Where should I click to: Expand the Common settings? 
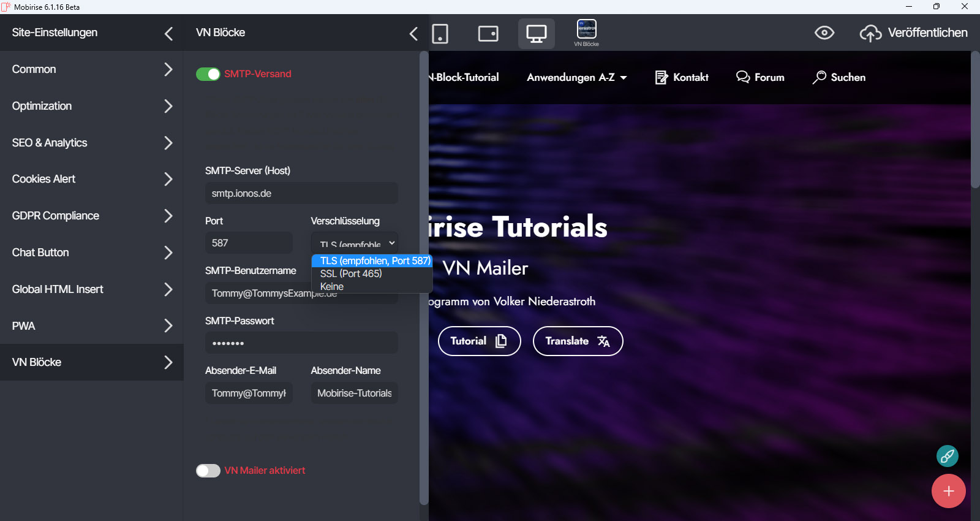92,69
